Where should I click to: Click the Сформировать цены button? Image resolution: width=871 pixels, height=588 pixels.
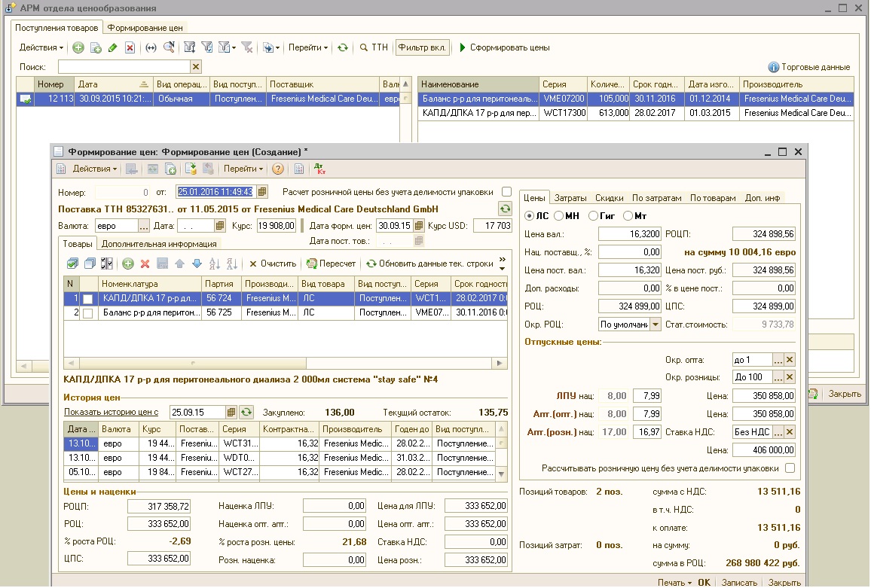tap(504, 47)
